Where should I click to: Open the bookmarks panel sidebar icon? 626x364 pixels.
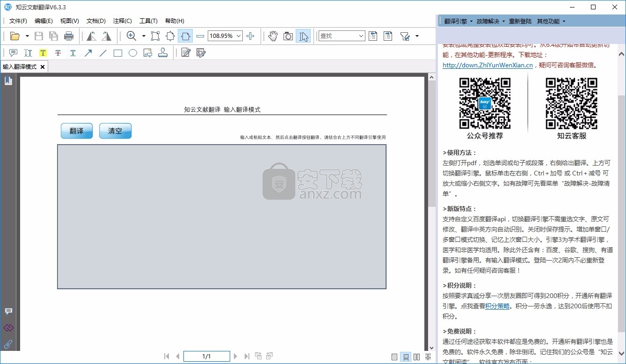pos(8,81)
